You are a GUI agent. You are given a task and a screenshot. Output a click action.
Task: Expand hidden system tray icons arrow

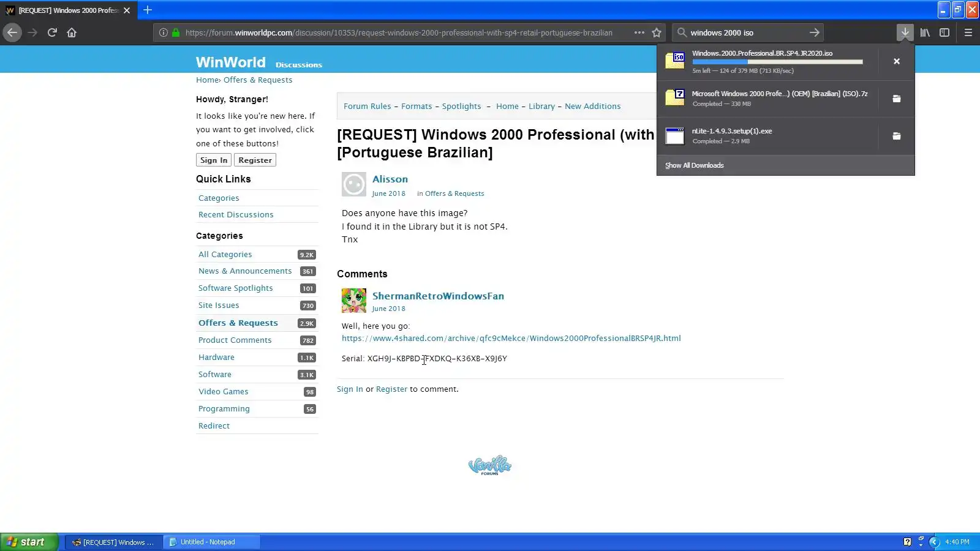(x=934, y=542)
